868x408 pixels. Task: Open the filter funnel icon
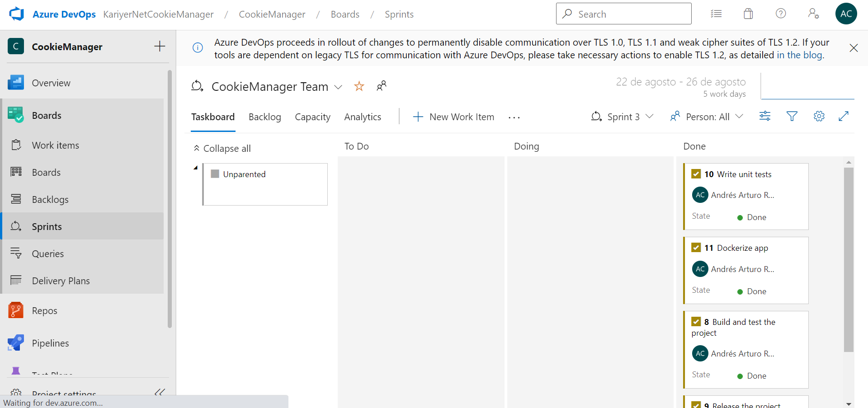pos(792,116)
